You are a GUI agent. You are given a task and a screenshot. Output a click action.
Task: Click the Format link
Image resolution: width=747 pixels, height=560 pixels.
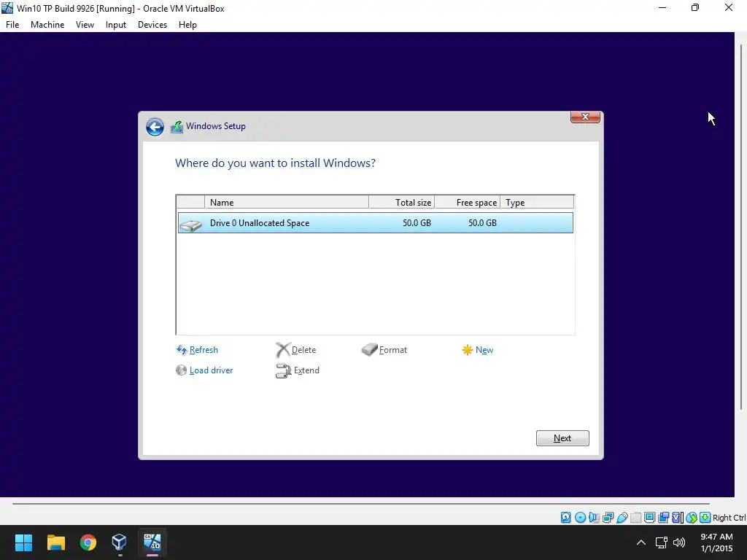[x=393, y=350]
